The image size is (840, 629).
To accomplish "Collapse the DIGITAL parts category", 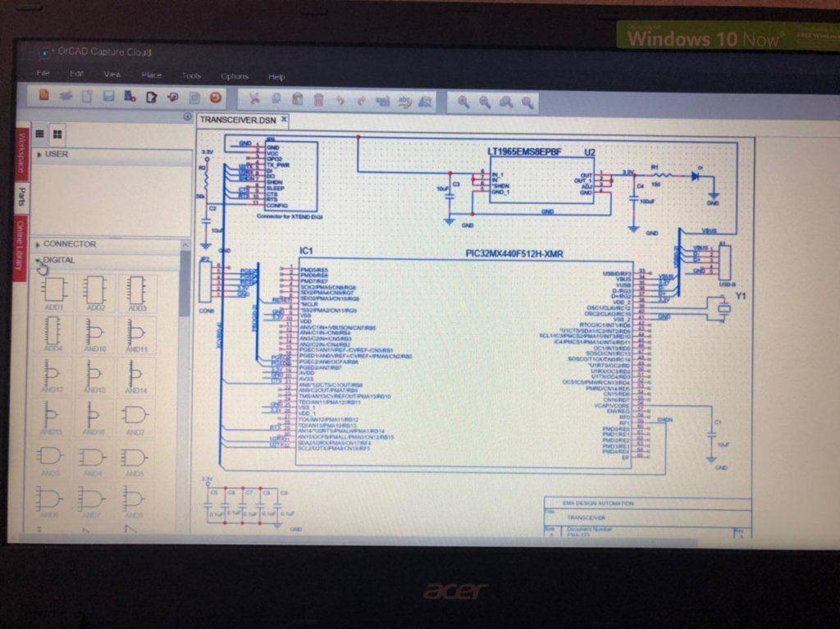I will pos(38,261).
